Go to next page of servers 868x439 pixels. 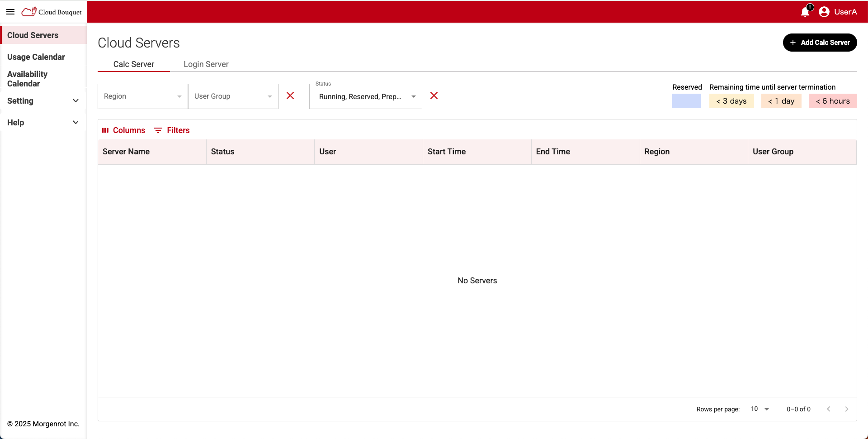(x=847, y=409)
